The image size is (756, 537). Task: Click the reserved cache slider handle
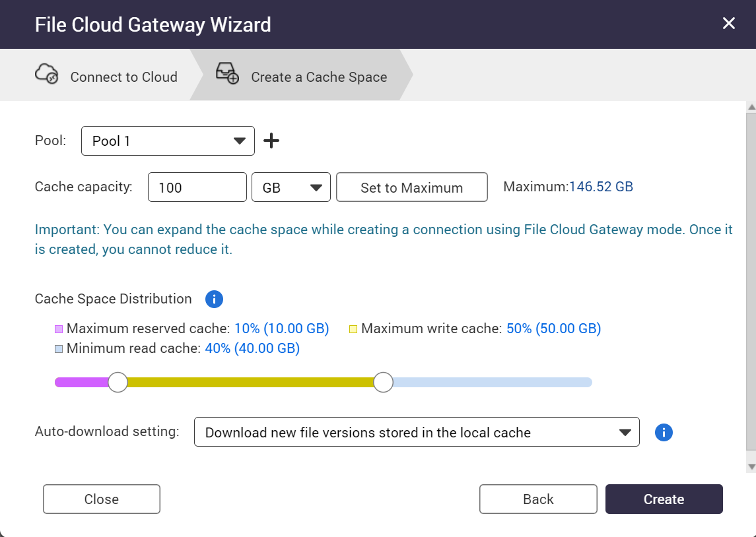(x=118, y=383)
